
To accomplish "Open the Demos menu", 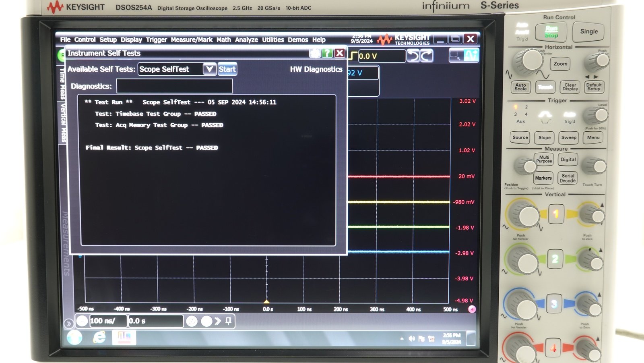I will [298, 39].
